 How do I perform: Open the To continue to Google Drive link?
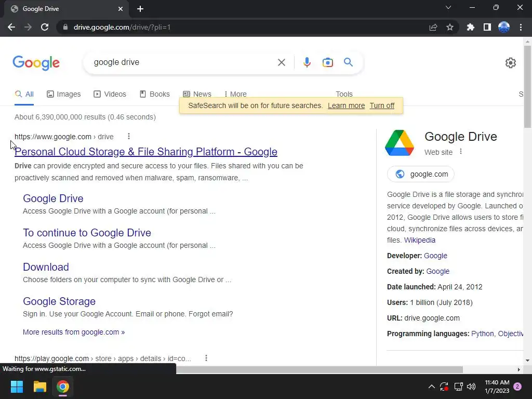(87, 233)
